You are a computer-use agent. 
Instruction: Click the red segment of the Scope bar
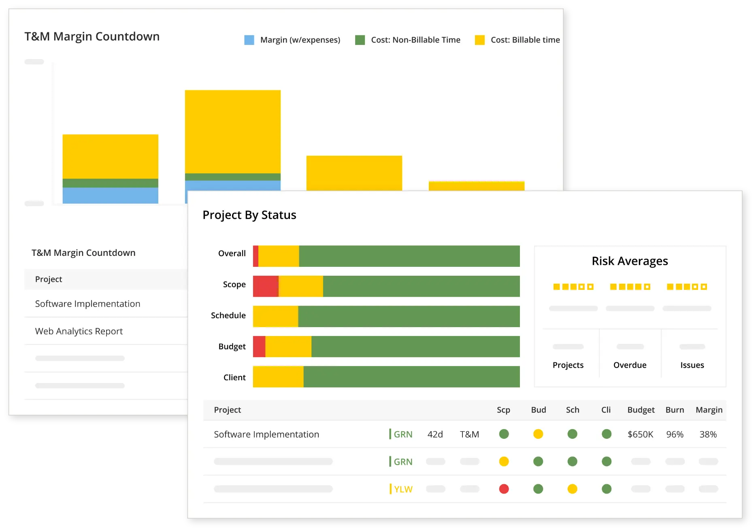[266, 286]
